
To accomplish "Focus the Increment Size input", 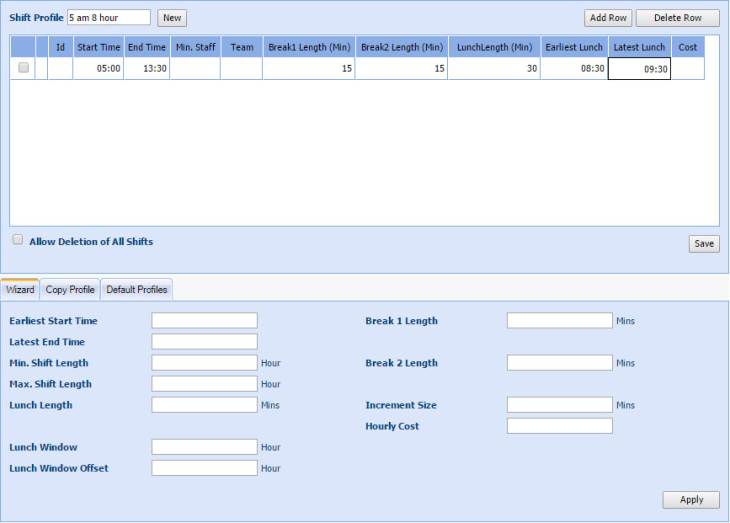I will click(559, 405).
